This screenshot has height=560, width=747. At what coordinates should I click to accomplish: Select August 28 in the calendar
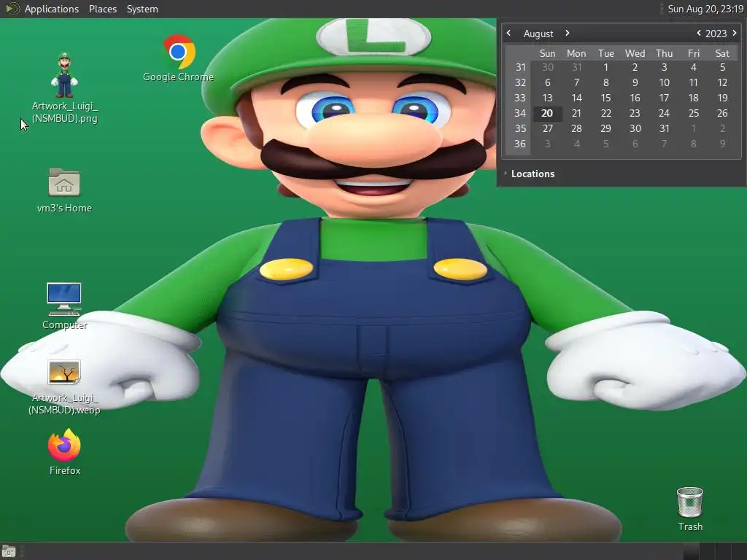(576, 128)
